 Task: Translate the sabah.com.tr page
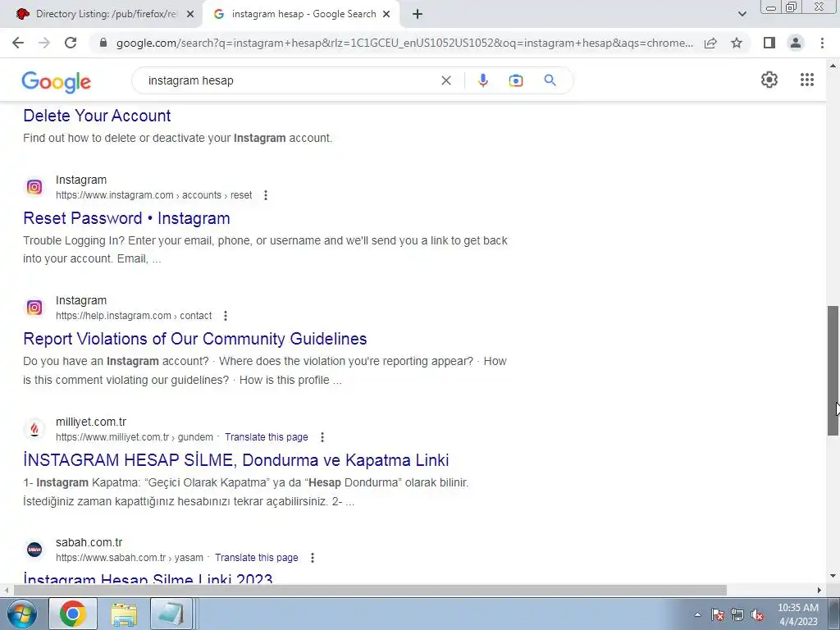[257, 558]
